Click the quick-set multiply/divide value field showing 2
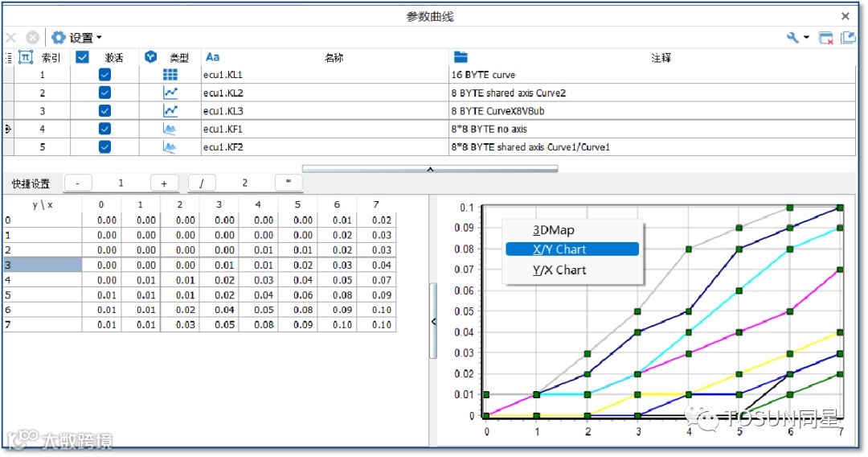The image size is (868, 457). [244, 183]
